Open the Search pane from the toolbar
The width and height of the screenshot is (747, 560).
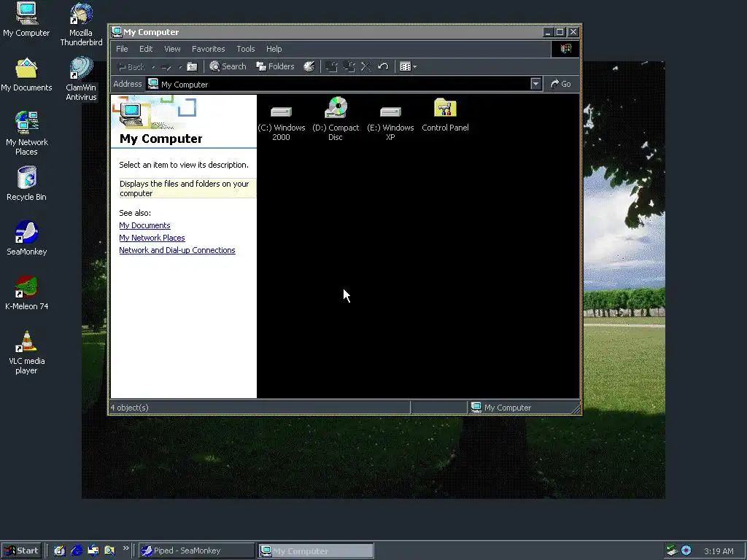click(228, 66)
